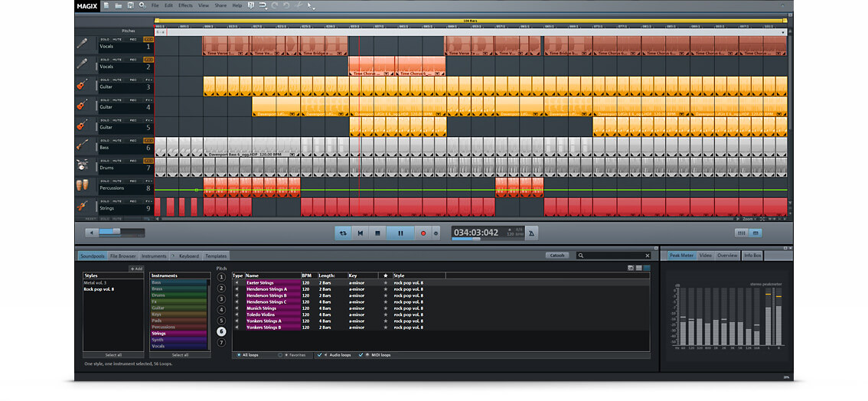This screenshot has width=868, height=401.
Task: Pause playback with the pause button
Action: 400,233
